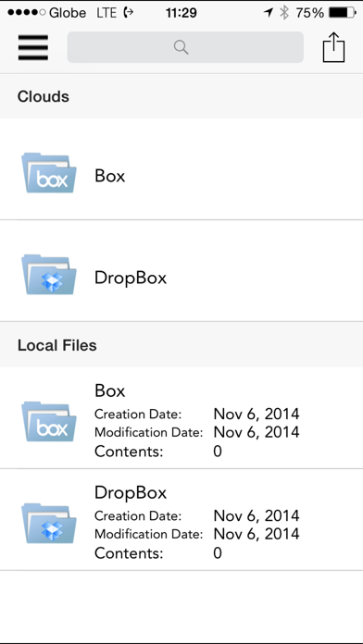Tap the LTE network indicator
The width and height of the screenshot is (363, 644).
pyautogui.click(x=106, y=13)
